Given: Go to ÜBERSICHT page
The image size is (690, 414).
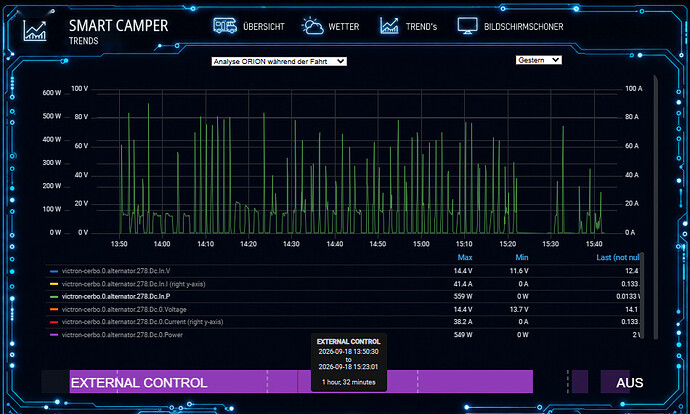Looking at the screenshot, I should pyautogui.click(x=264, y=27).
